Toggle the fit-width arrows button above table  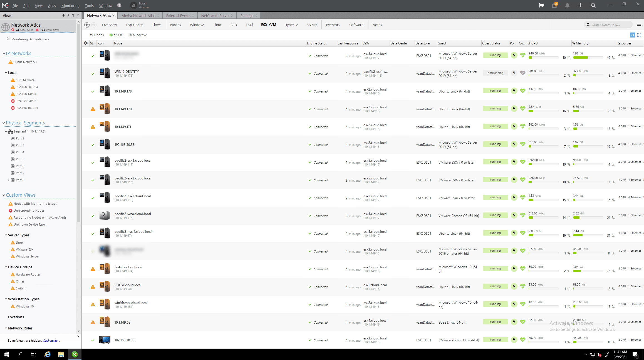tap(632, 35)
